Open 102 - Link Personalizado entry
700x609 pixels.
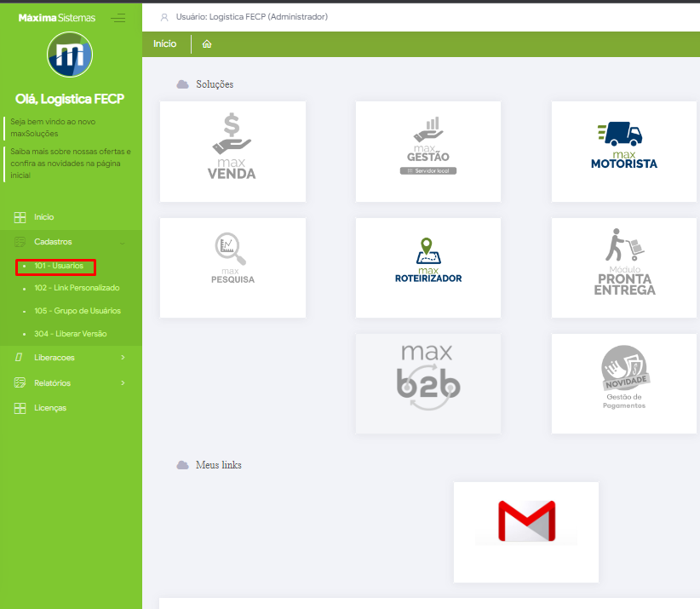77,288
